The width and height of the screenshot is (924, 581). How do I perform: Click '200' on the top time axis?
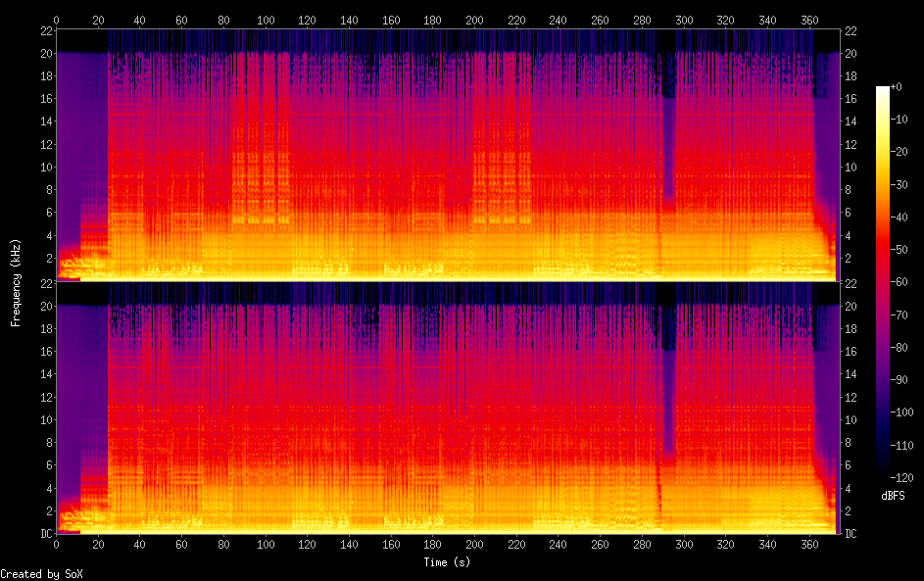(474, 20)
